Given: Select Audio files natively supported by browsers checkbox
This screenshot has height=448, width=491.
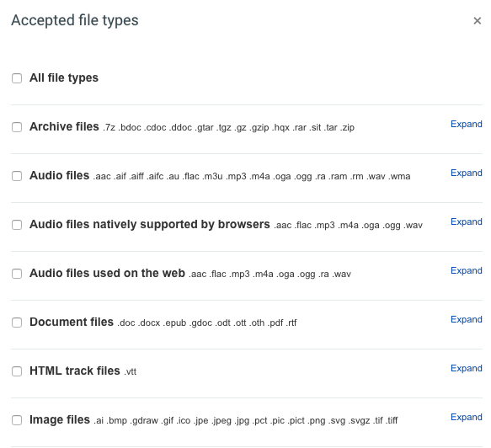Looking at the screenshot, I should [17, 225].
